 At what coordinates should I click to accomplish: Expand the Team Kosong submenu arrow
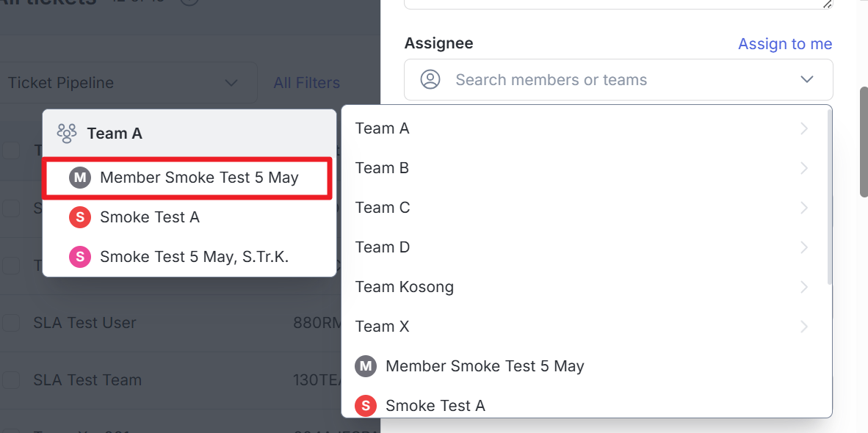coord(804,287)
